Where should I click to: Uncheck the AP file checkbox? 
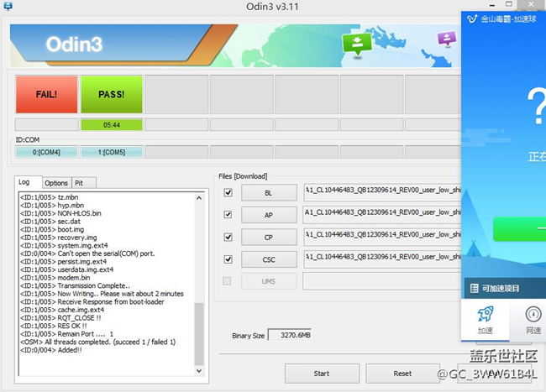[228, 215]
